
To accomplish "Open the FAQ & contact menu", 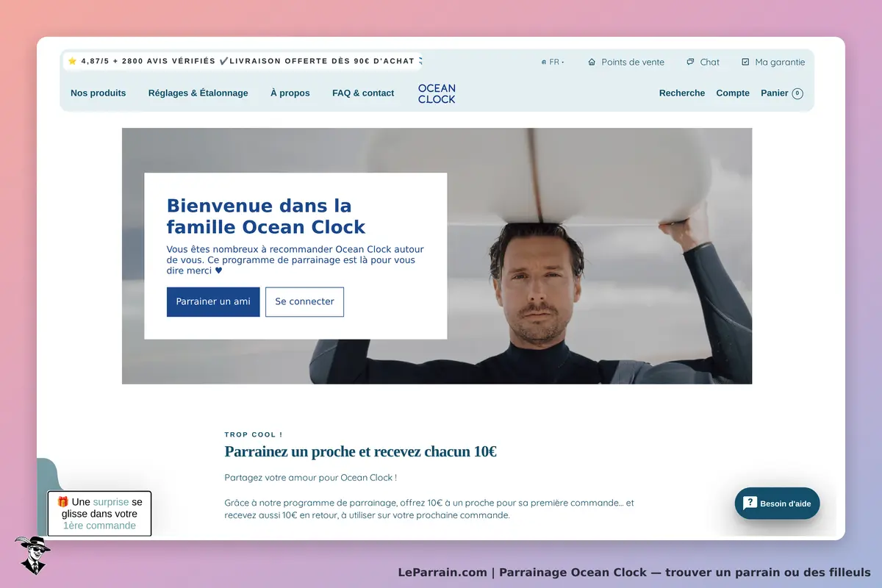I will [363, 93].
